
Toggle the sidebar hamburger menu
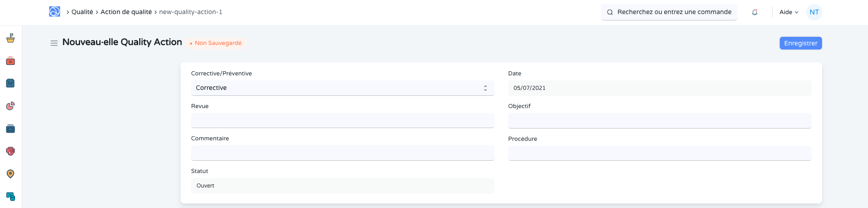(x=54, y=43)
